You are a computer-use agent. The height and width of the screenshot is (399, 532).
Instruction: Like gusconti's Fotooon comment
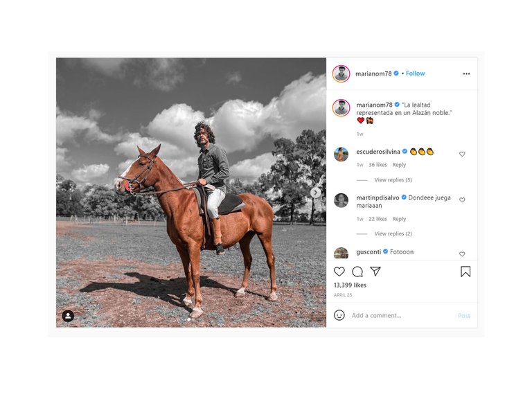pos(462,254)
